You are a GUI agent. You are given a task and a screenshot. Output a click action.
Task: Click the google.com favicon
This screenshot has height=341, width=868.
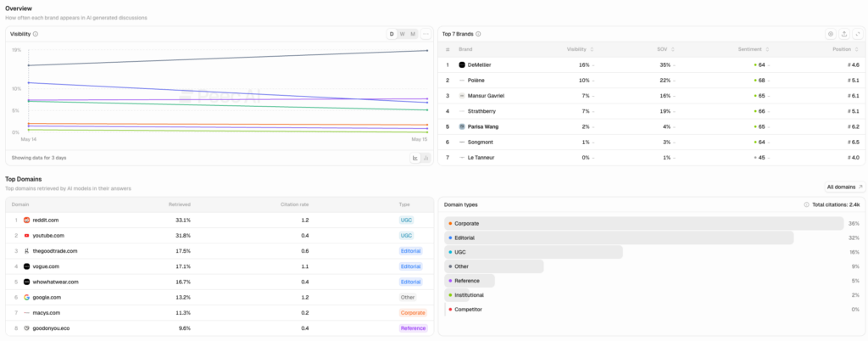point(26,297)
